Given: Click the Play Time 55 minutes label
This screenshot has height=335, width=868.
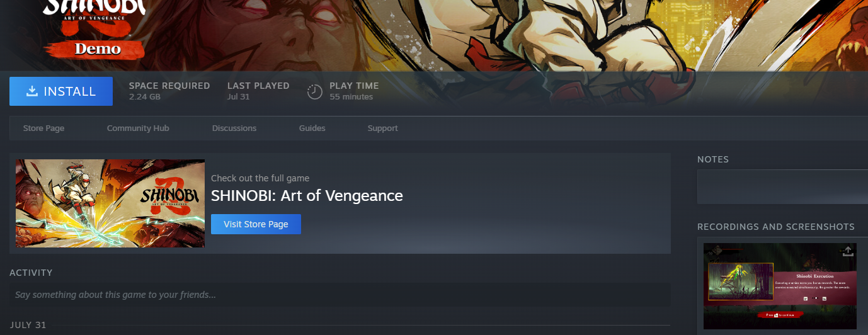Looking at the screenshot, I should pos(354,91).
